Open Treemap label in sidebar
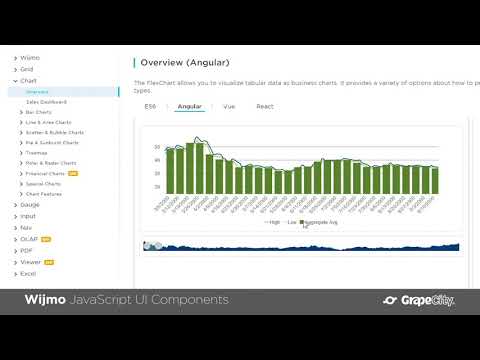 36,153
